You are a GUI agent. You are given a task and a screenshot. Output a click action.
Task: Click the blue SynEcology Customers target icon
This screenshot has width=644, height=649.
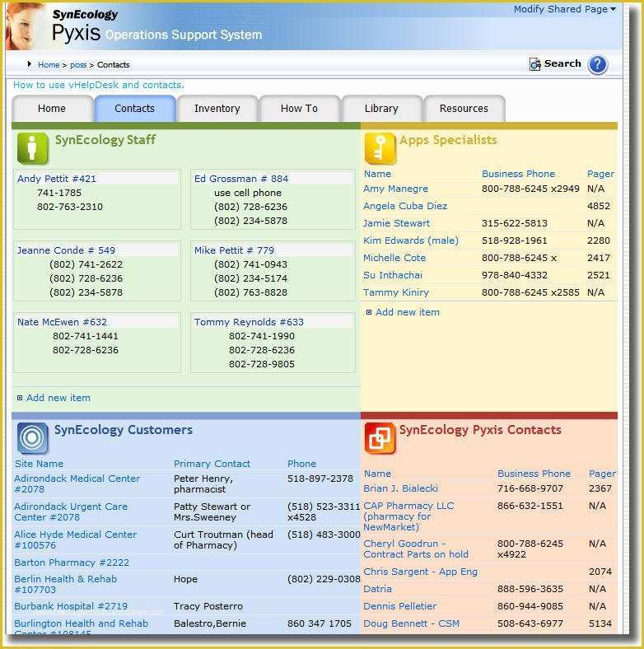(x=32, y=437)
